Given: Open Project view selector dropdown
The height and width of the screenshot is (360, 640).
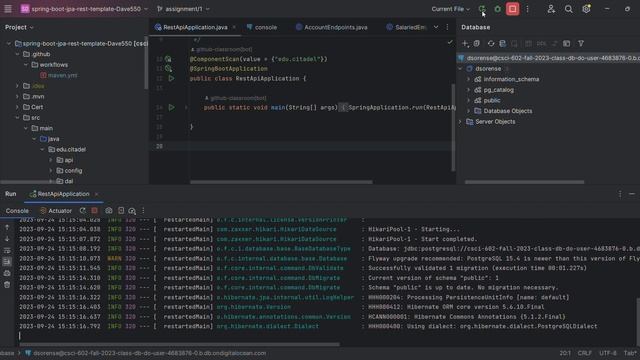Looking at the screenshot, I should click(x=19, y=27).
